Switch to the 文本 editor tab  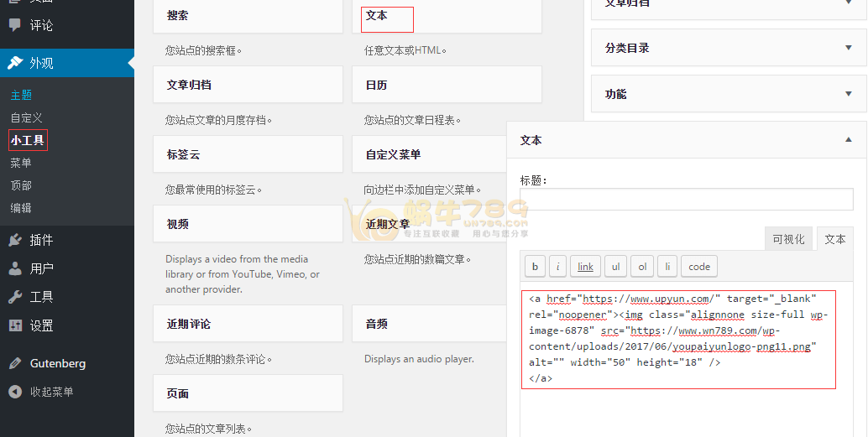pyautogui.click(x=835, y=239)
